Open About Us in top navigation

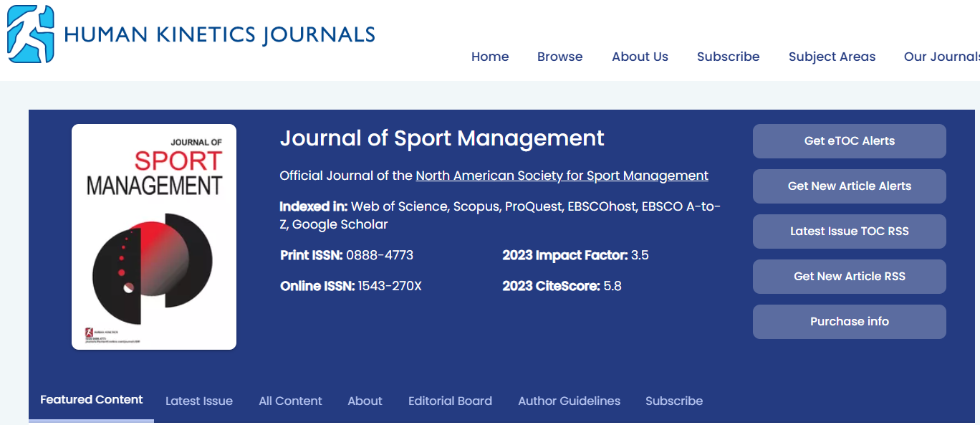pos(640,57)
